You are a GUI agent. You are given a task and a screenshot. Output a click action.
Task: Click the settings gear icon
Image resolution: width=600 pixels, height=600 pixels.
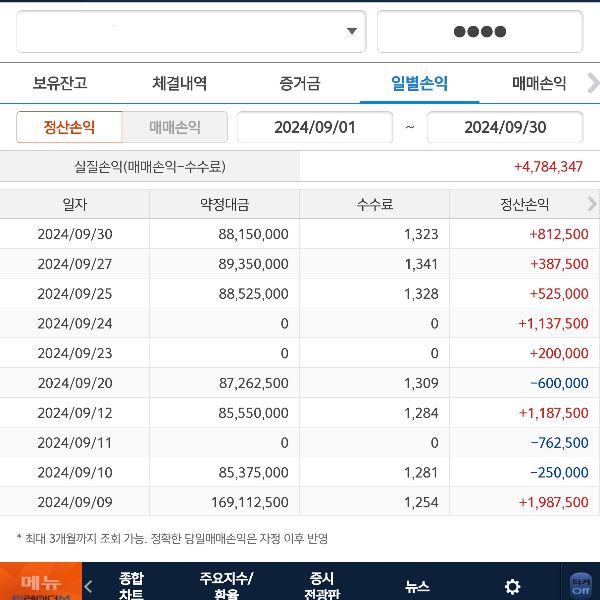pos(512,587)
